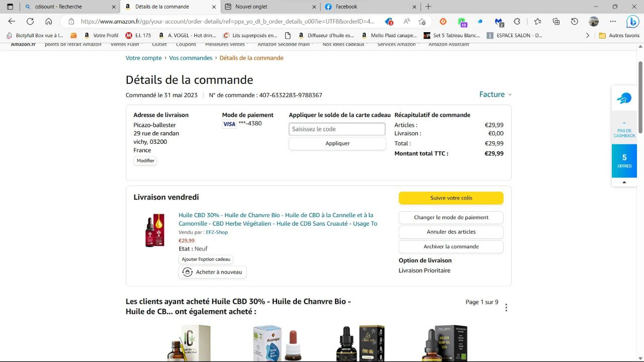Viewport: 644px width, 362px height.
Task: Visit the EFZ-Shop seller page
Action: [217, 232]
